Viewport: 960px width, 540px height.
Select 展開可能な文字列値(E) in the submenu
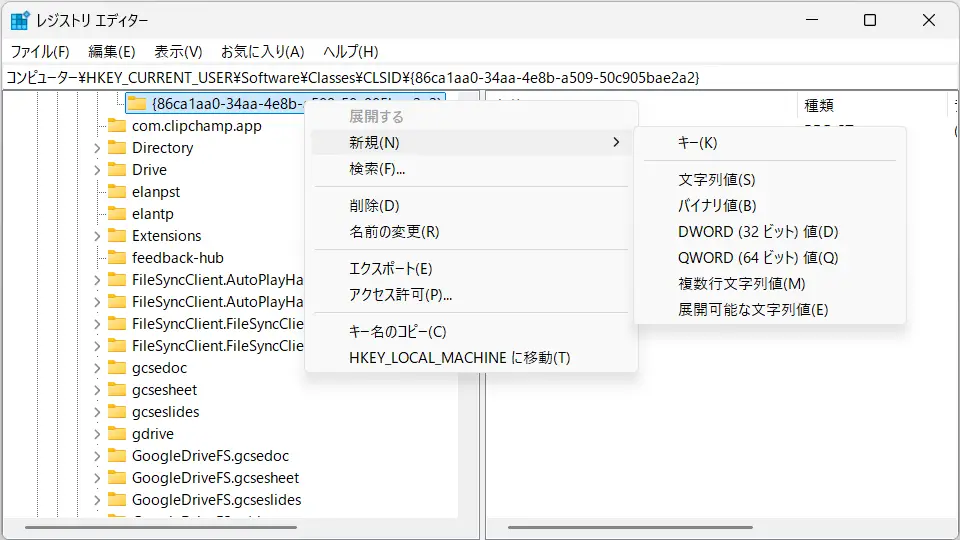pos(770,310)
